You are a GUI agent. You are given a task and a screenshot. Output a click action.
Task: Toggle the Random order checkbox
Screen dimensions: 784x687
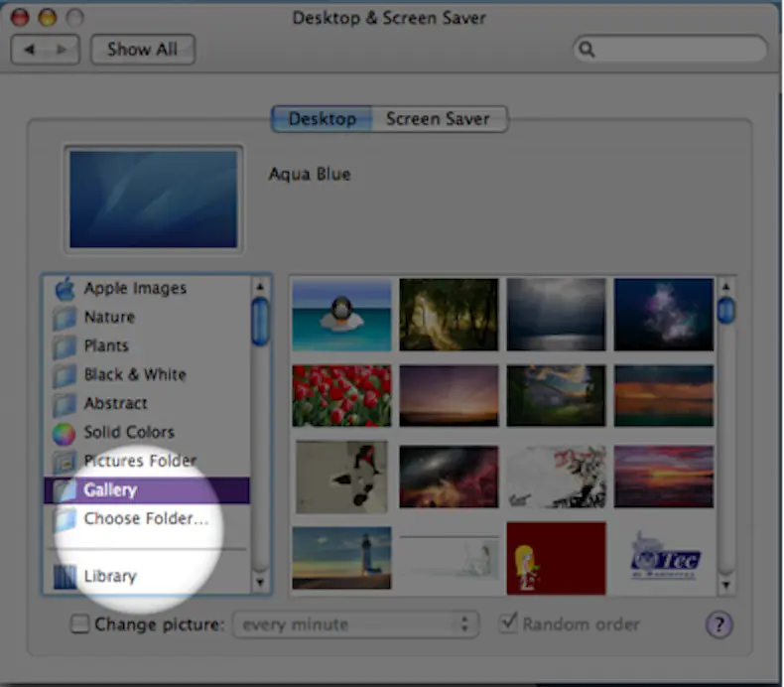tap(508, 622)
